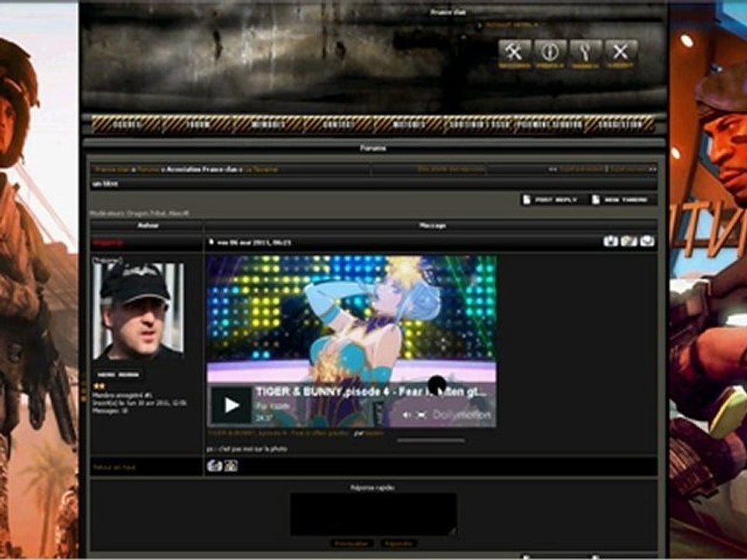Screen dimensions: 747x560
Task: Toggle fullscreen on the Dailymotion player
Action: 422,415
